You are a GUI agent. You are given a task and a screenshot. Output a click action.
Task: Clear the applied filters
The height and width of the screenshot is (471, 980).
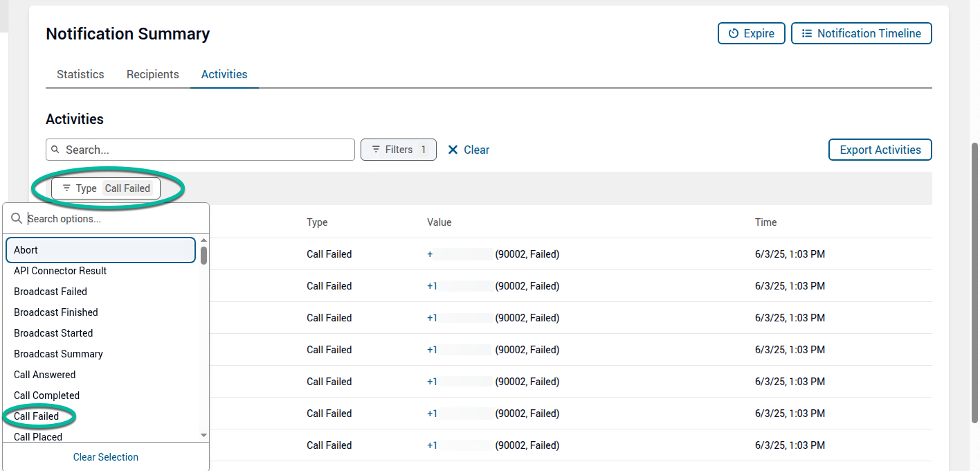(x=469, y=150)
